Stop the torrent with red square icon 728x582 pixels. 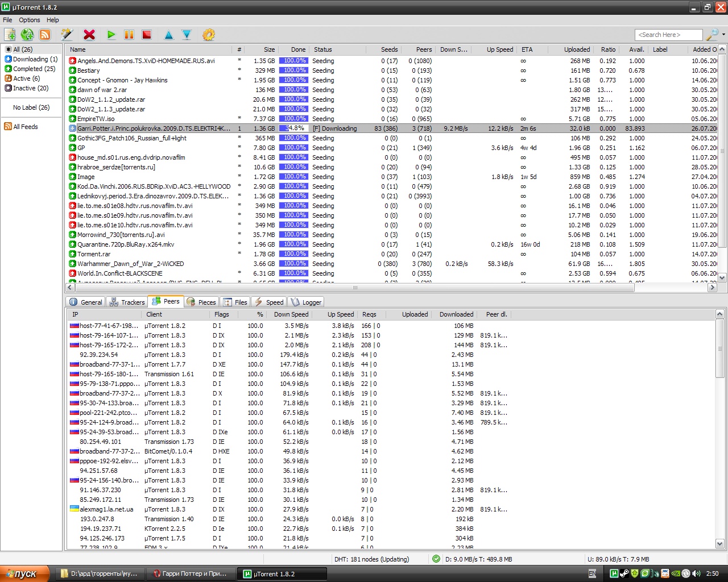point(147,35)
